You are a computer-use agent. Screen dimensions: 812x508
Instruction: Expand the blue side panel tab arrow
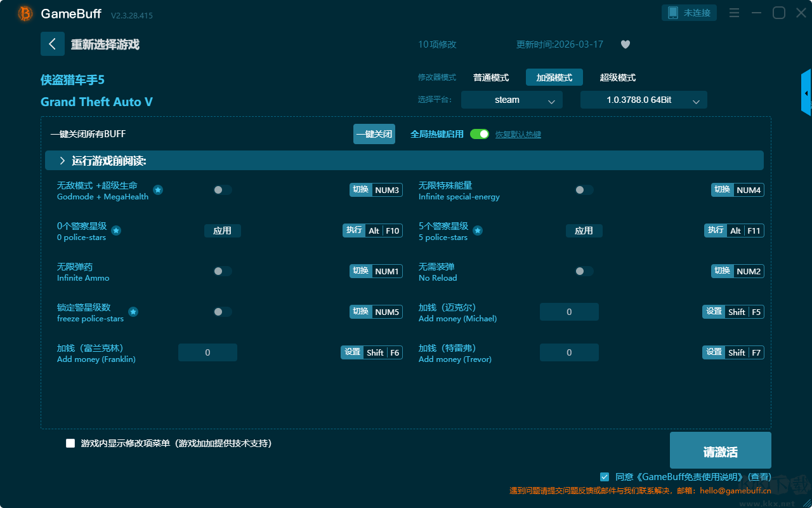[x=806, y=93]
